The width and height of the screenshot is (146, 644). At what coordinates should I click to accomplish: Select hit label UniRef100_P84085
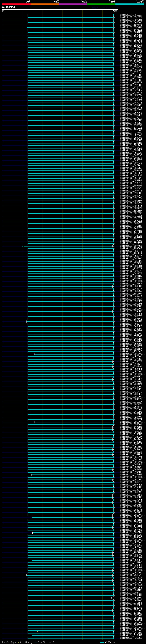[x=131, y=538]
